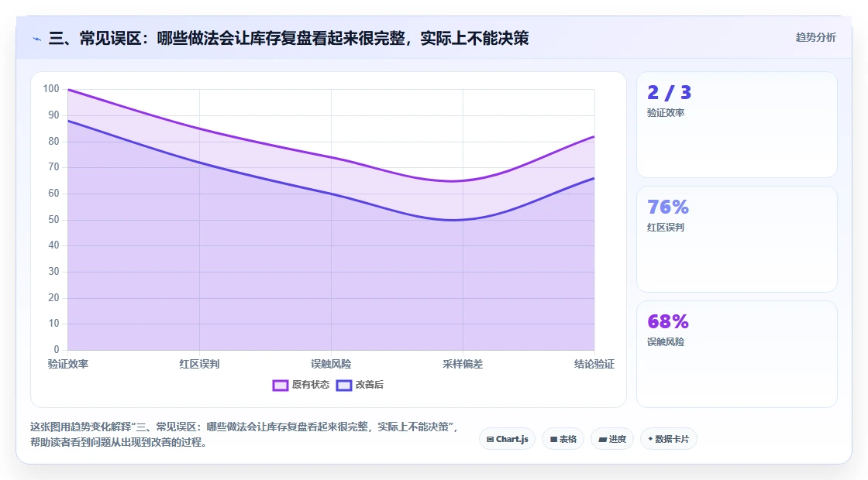Click the square icon in the 表格 tag
The width and height of the screenshot is (868, 480).
553,440
